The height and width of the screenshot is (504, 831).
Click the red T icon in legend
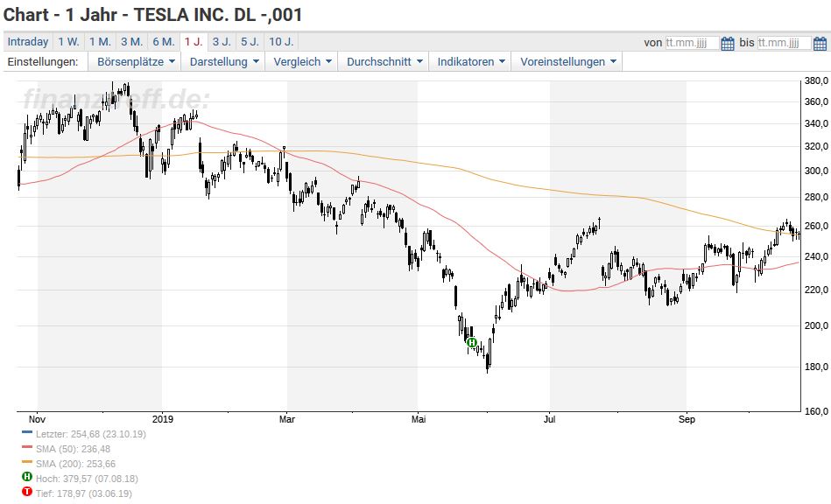(x=27, y=492)
